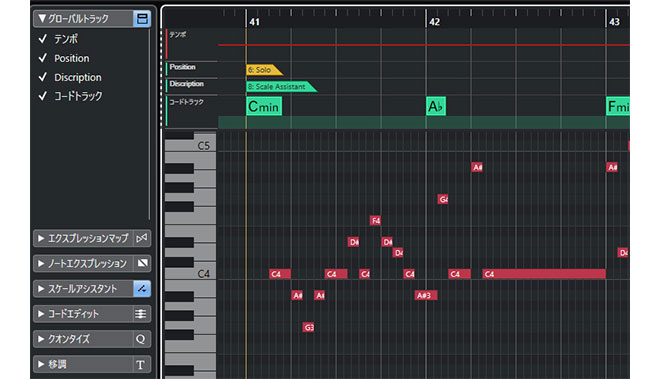The width and height of the screenshot is (660, 379).
Task: Click the コードトラック label in editor
Action: [x=186, y=102]
